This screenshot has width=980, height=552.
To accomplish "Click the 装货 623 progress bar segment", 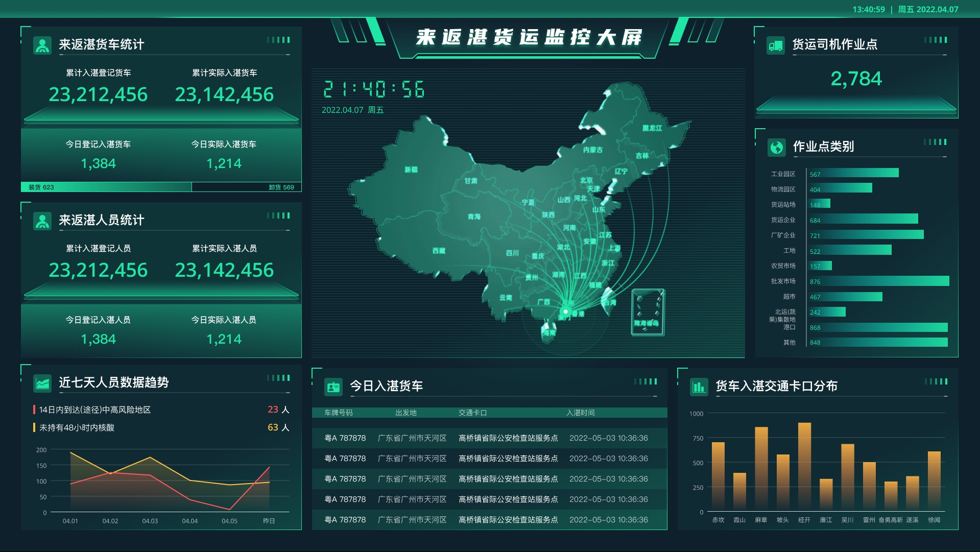I will click(106, 187).
